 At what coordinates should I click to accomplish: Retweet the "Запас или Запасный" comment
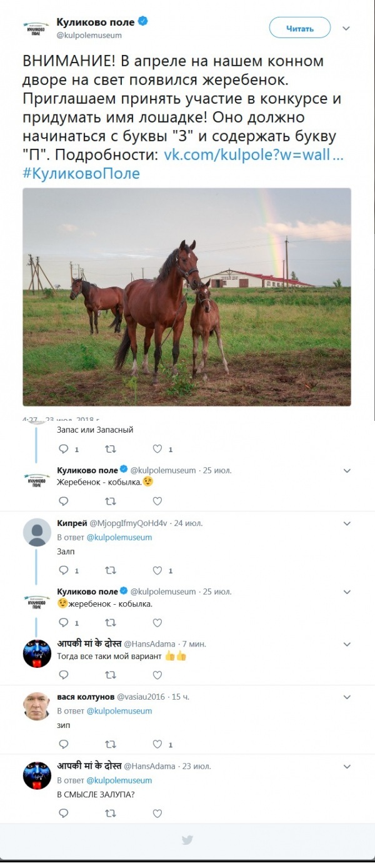point(110,449)
